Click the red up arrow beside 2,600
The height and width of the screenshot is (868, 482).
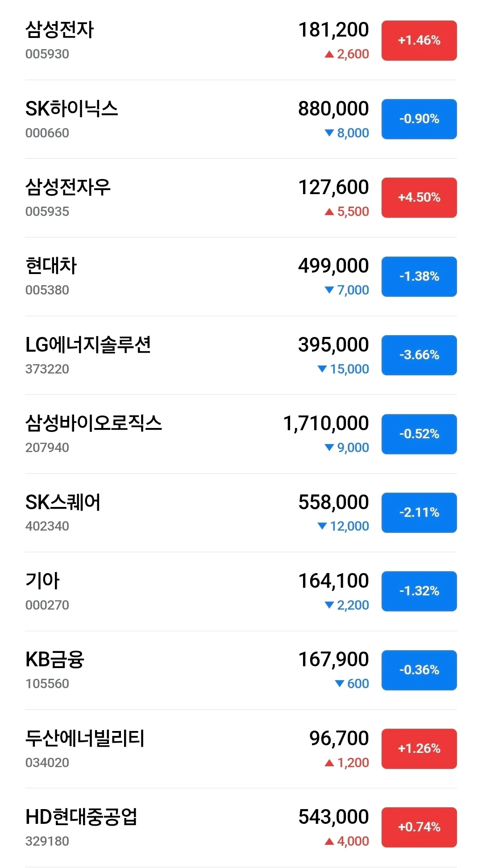tap(329, 54)
